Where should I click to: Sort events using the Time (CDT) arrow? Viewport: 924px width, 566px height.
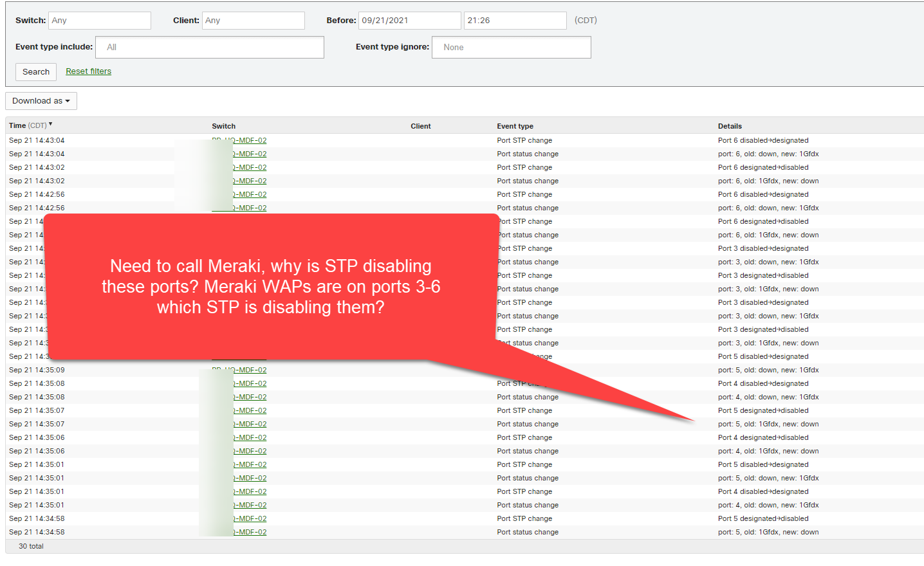pos(49,125)
